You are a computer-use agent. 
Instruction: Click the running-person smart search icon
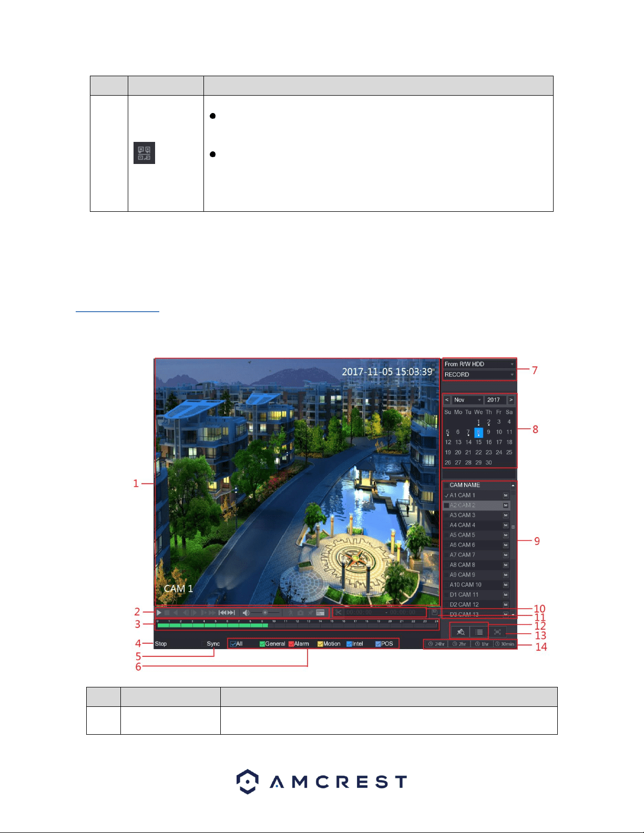click(290, 613)
